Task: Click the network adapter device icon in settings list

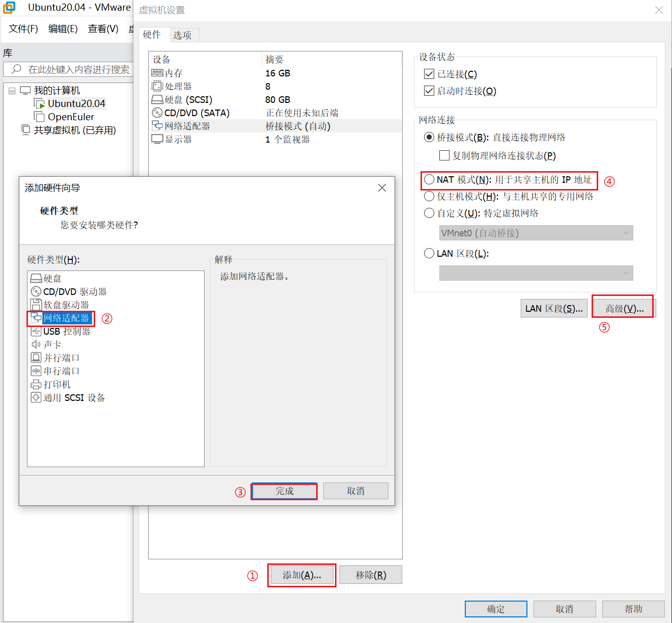Action: coord(157,126)
